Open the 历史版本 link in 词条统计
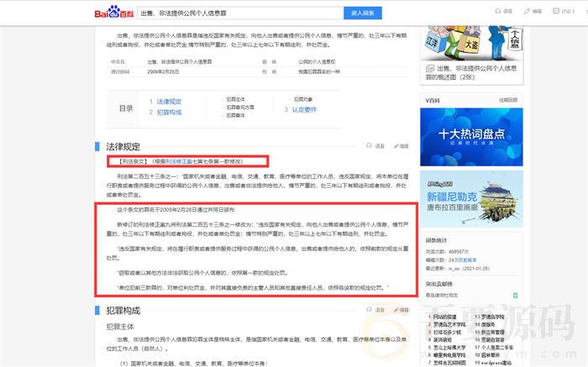 pos(468,260)
